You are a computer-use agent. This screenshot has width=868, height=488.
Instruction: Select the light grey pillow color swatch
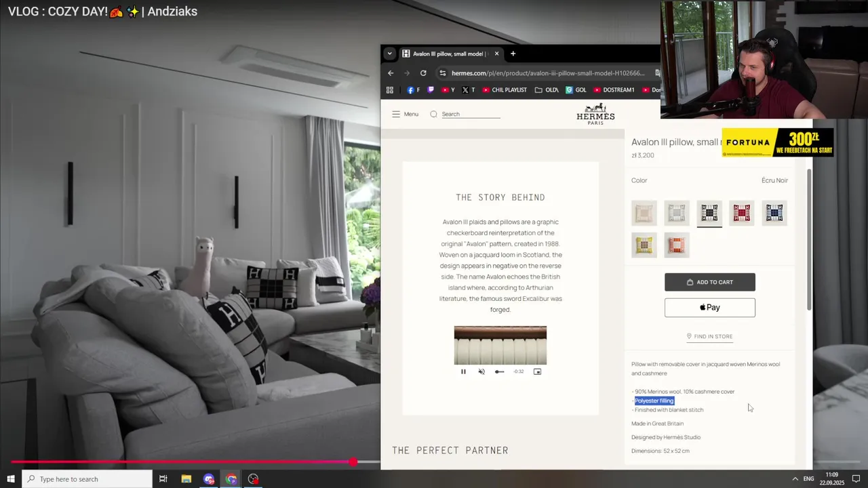677,213
